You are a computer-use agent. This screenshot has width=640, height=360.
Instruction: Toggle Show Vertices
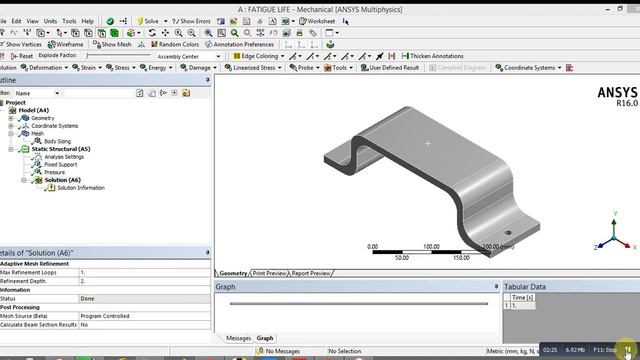click(x=21, y=44)
